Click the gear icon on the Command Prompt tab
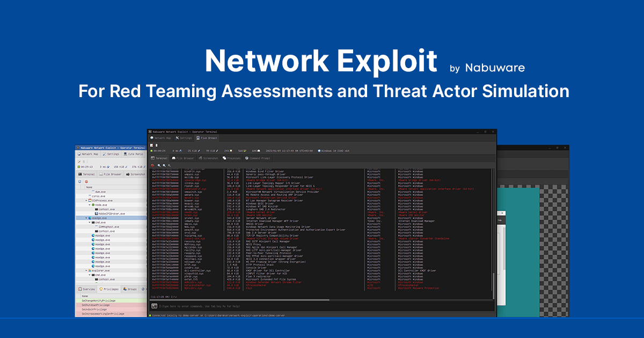 247,158
